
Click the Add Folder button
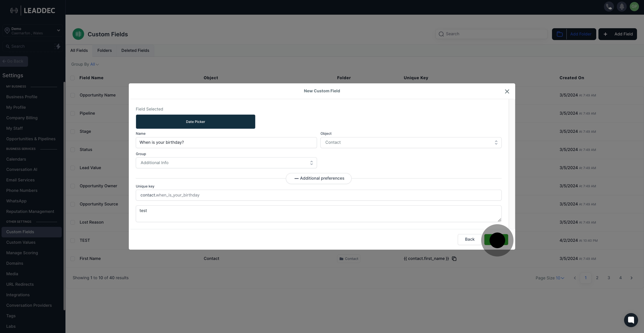[x=574, y=34]
